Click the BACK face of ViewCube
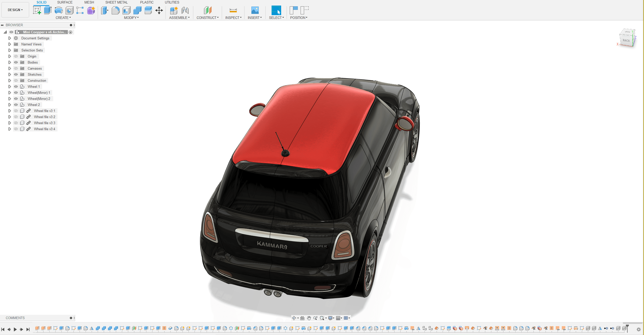The height and width of the screenshot is (335, 644). 626,40
